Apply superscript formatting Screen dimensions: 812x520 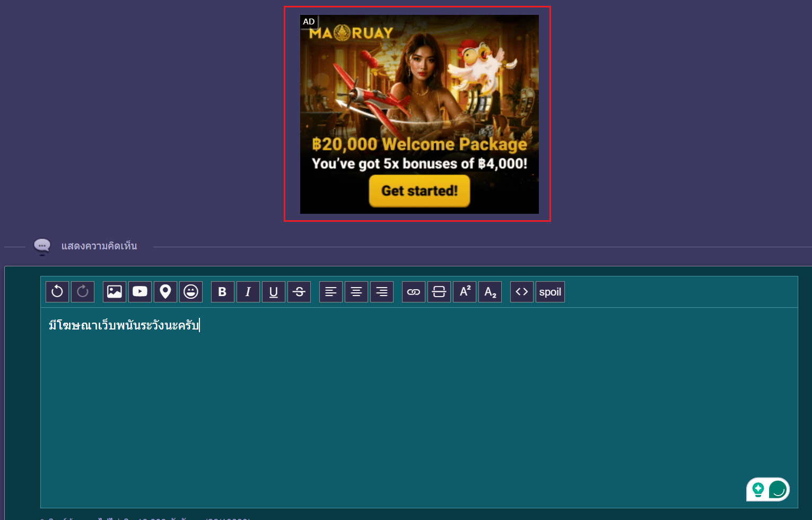(x=465, y=292)
